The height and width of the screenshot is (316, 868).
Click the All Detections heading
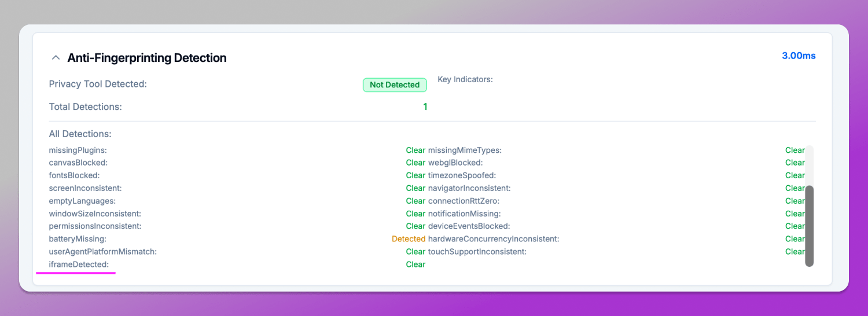pos(80,134)
